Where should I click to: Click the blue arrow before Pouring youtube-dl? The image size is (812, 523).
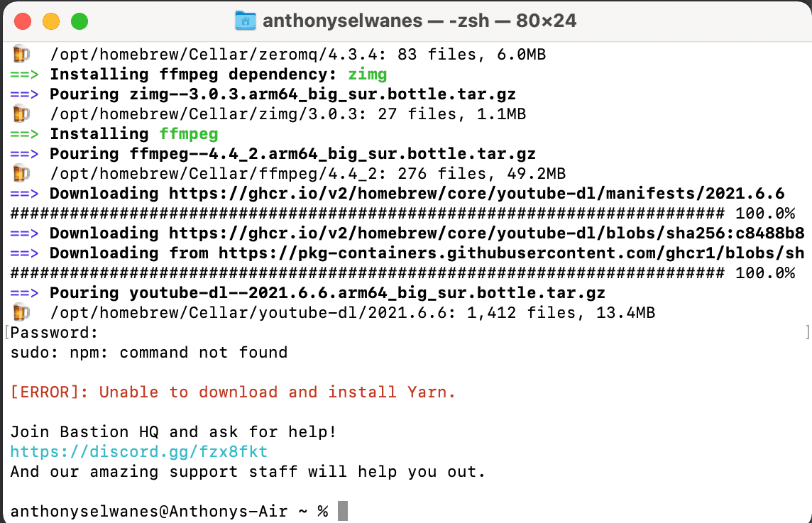24,293
